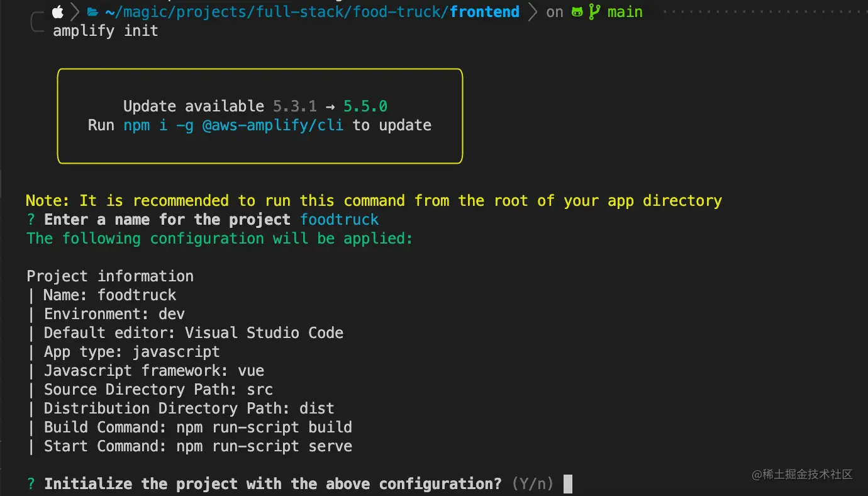The width and height of the screenshot is (868, 496).
Task: Click the question mark before the project name prompt
Action: (x=30, y=219)
